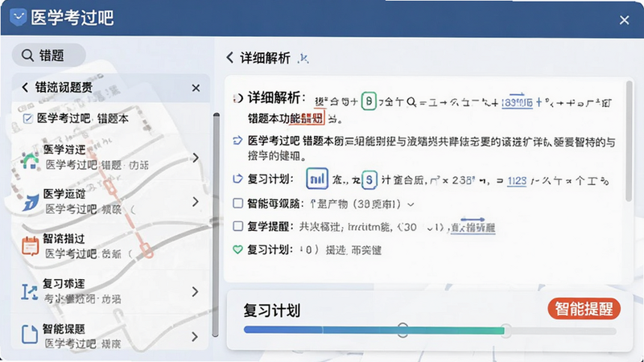
Task: Click the 错题 search field
Action: [49, 55]
